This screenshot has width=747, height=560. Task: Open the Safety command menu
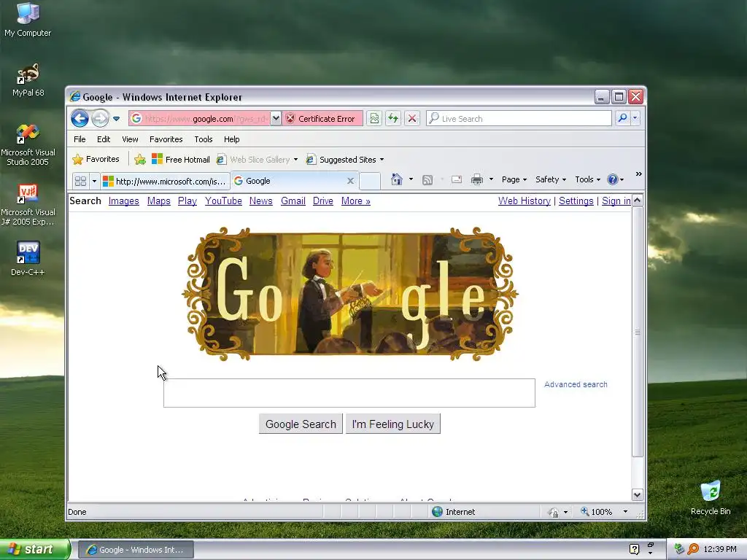[x=551, y=179]
